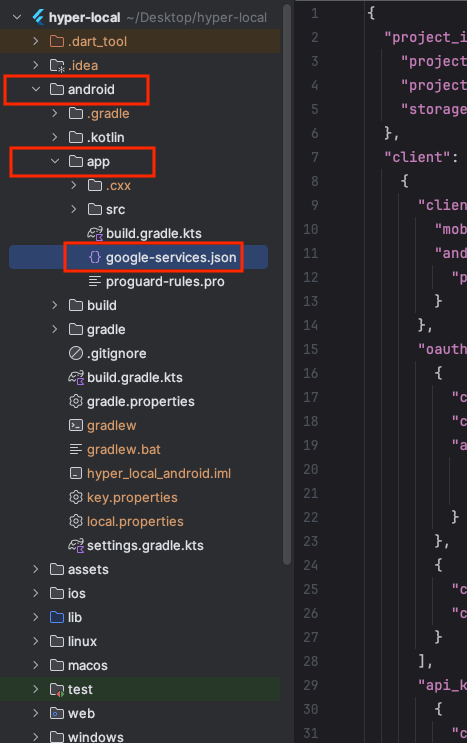Click the JSON braces icon of google-services.json
This screenshot has width=467, height=743.
point(95,257)
